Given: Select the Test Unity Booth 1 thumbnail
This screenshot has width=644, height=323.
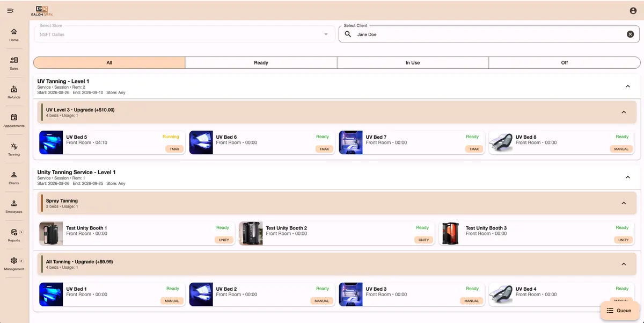Looking at the screenshot, I should (52, 233).
